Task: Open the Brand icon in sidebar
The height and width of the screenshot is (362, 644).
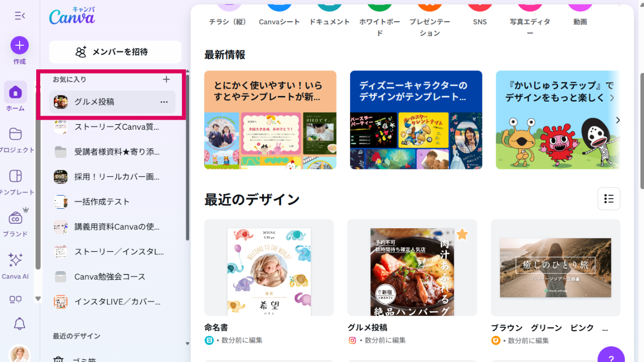Action: (x=16, y=218)
